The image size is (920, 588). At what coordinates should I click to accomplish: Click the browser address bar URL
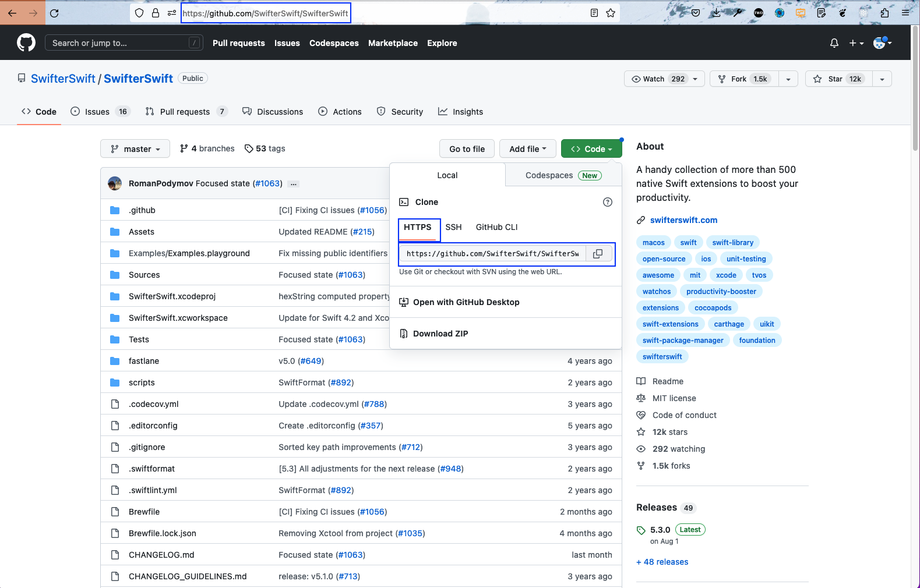tap(266, 13)
